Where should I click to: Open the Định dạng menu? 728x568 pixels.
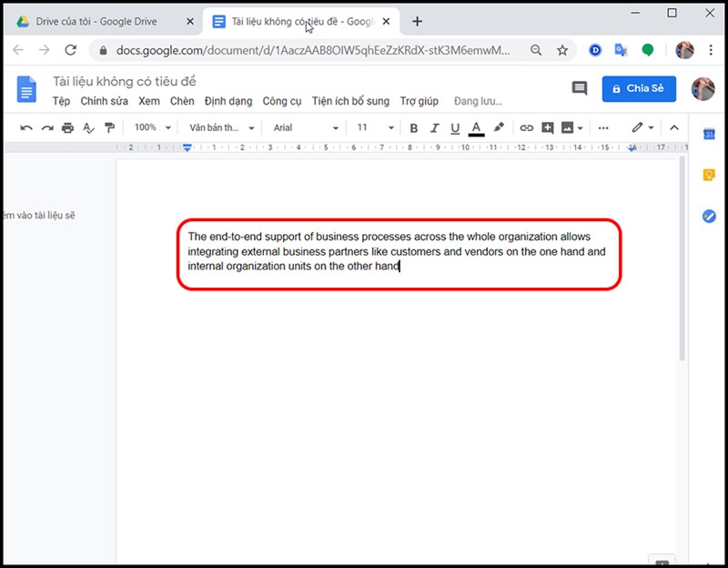pyautogui.click(x=228, y=101)
